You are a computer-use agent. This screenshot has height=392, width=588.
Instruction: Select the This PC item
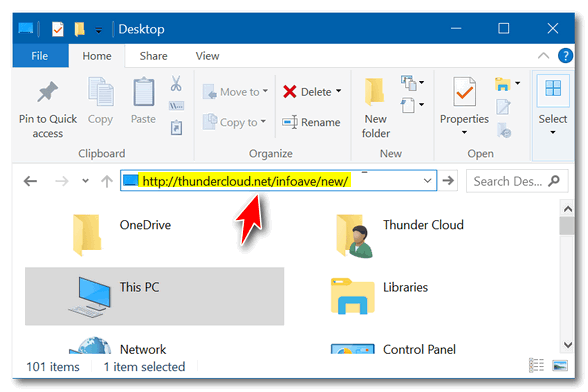click(154, 296)
